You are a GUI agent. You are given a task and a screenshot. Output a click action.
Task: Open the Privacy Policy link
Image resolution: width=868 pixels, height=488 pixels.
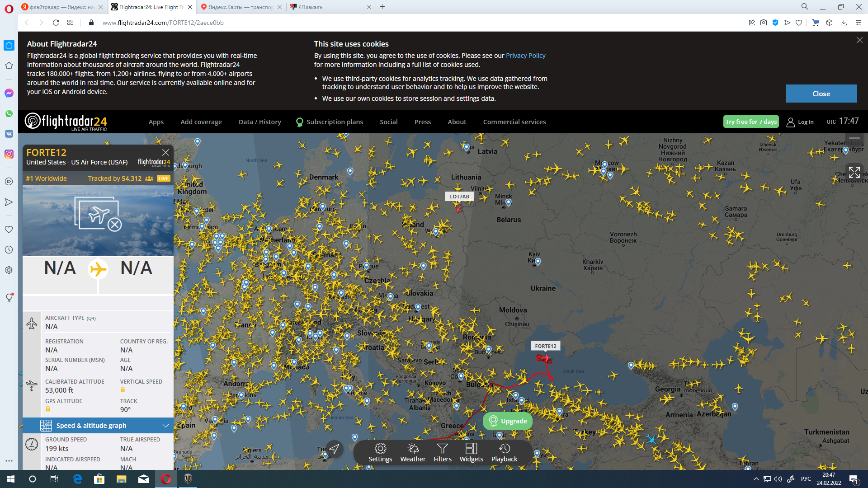(525, 56)
